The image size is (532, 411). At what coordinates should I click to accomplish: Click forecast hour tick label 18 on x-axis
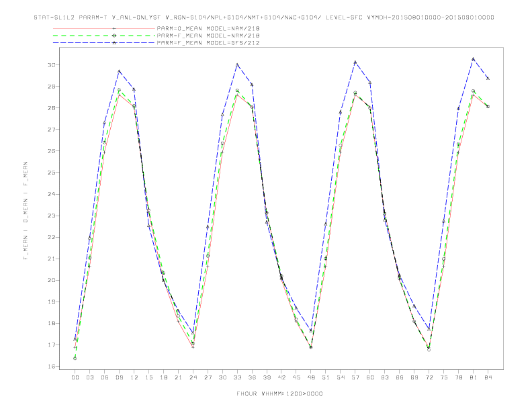coord(163,377)
